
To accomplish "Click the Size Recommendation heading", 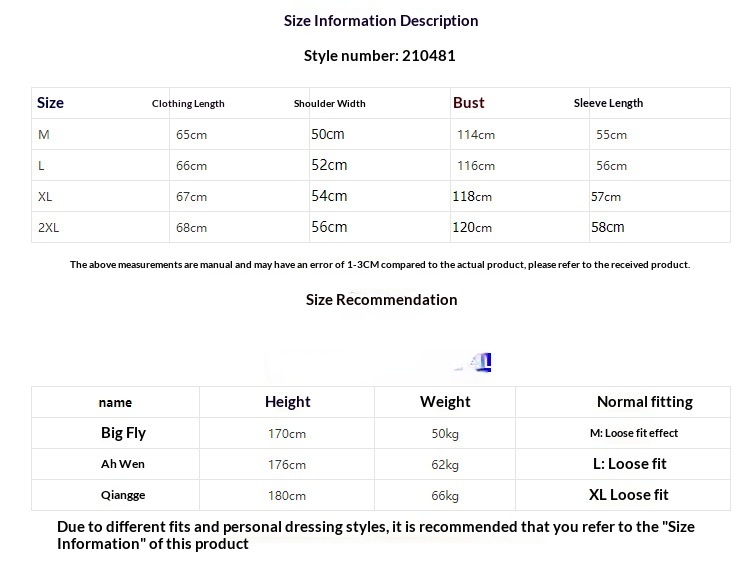I will pos(382,300).
